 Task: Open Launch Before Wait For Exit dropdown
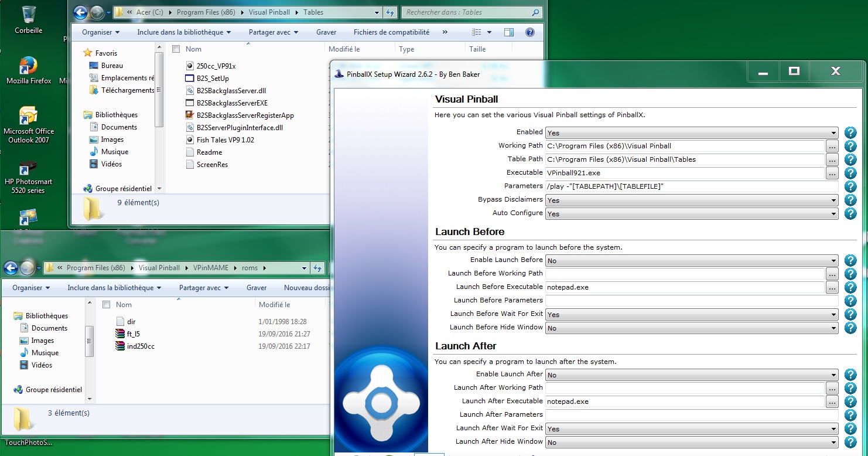click(x=692, y=315)
